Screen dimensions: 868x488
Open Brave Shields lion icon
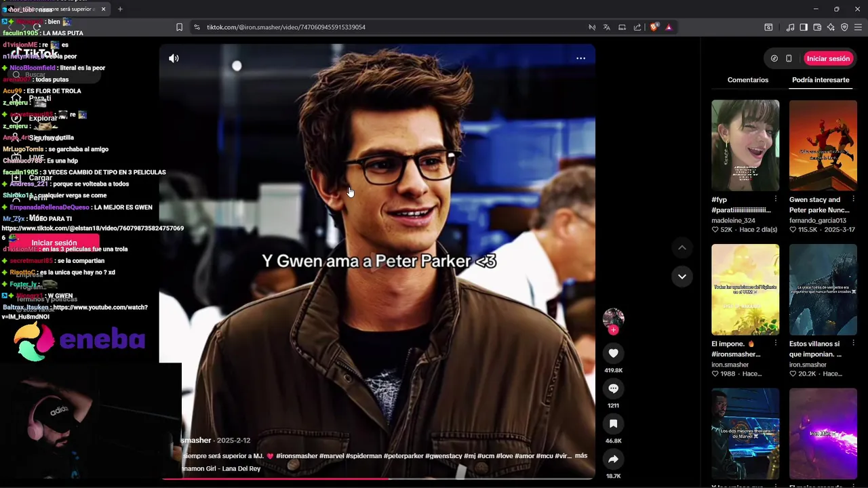654,27
